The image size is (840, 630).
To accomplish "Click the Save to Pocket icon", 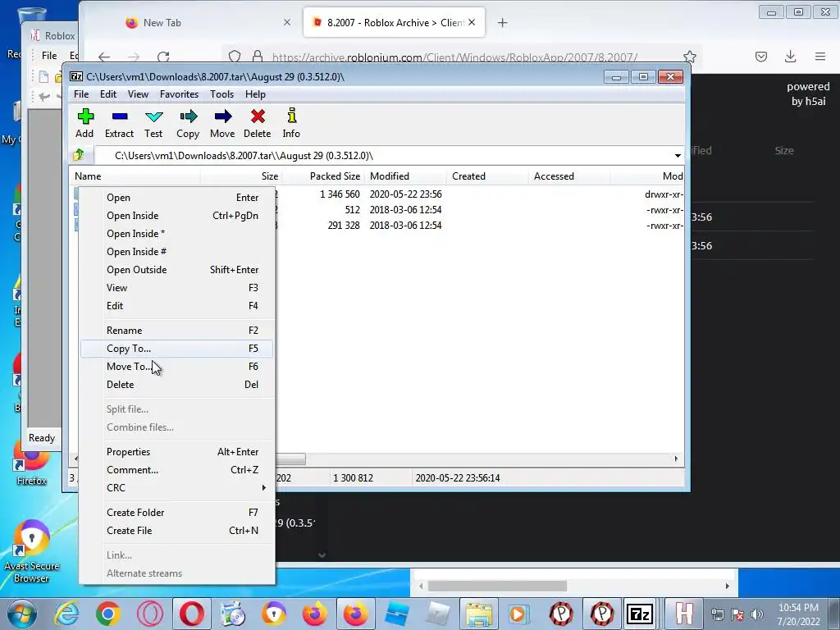I will (761, 57).
